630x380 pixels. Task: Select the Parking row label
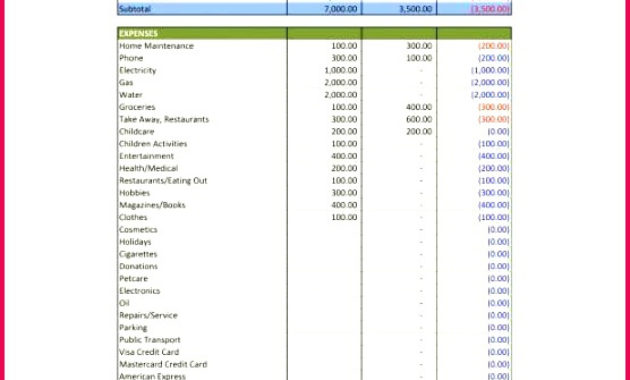133,328
